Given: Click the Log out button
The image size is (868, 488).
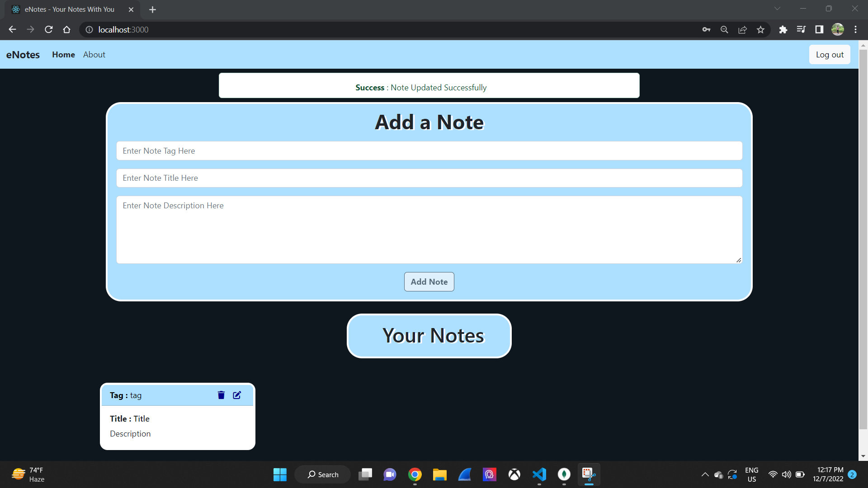Looking at the screenshot, I should [x=830, y=55].
